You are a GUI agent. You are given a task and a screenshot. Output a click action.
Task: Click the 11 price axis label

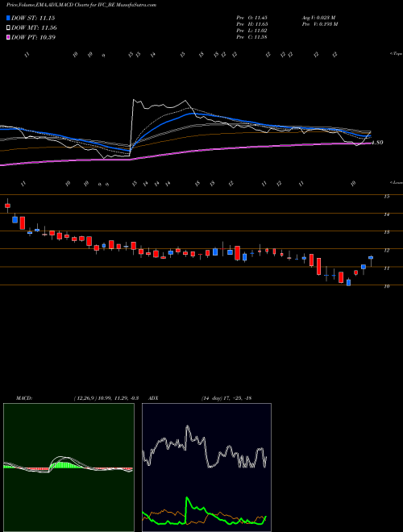click(x=386, y=268)
